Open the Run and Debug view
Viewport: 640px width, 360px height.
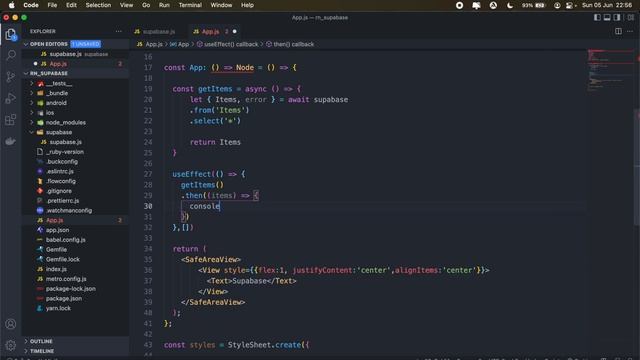[11, 98]
